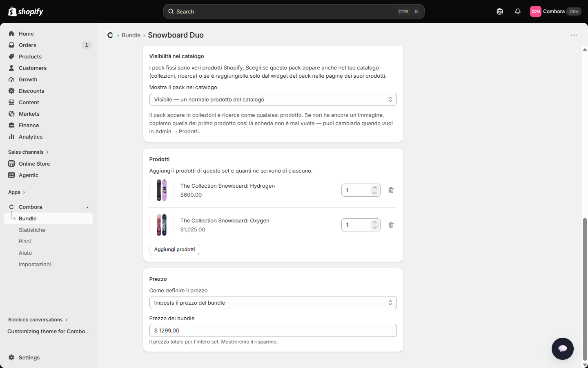588x368 pixels.
Task: Open the Sidekick icon in top bar
Action: (500, 11)
